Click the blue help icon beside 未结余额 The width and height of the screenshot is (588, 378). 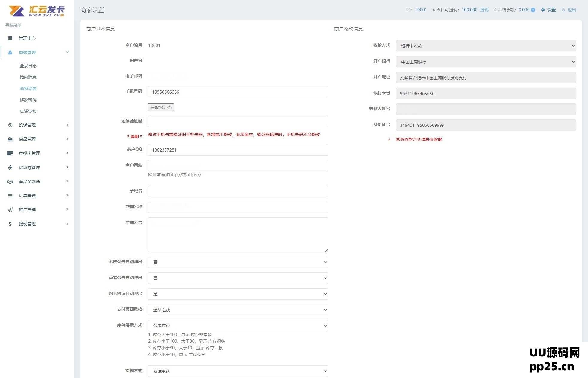point(533,10)
